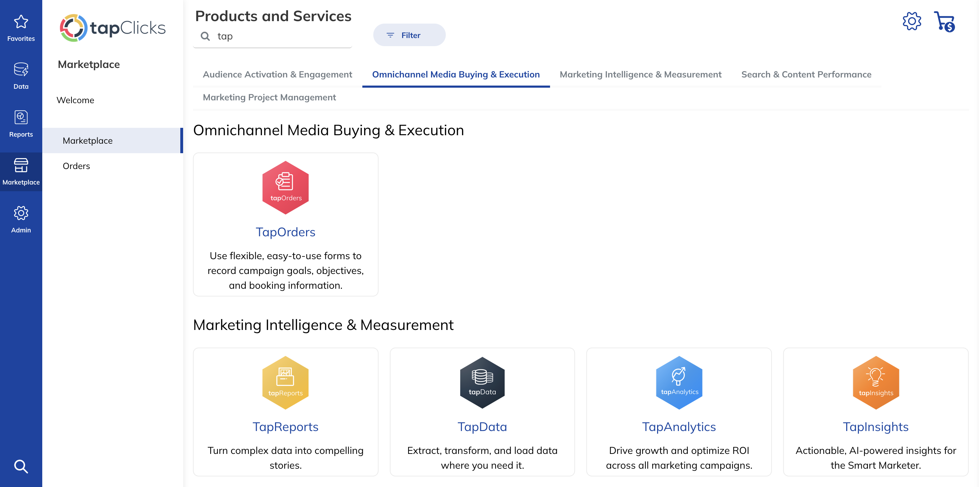Click 'Turn complex data into compelling stories' text

[x=285, y=458]
